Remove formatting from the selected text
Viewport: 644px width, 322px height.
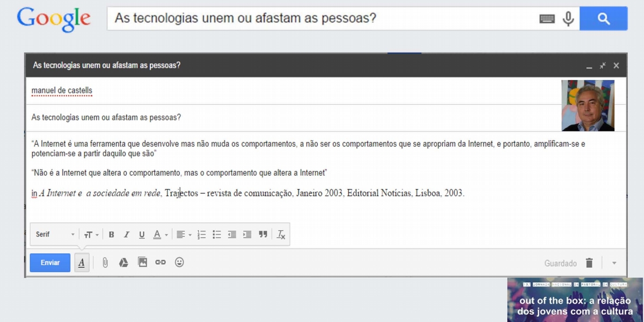(x=281, y=235)
